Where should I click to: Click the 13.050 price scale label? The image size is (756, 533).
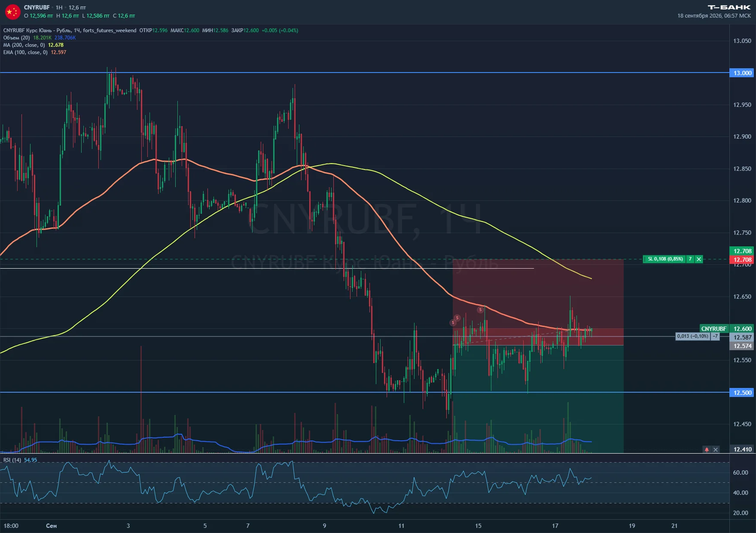click(x=742, y=41)
